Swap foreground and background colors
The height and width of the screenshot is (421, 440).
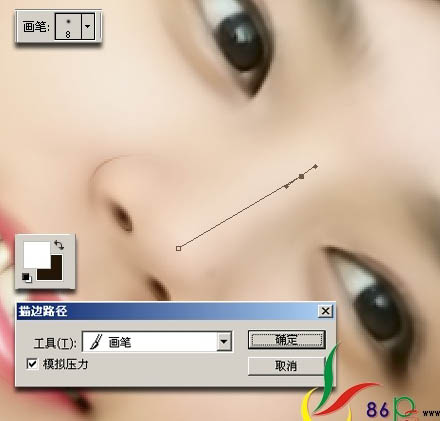[59, 245]
